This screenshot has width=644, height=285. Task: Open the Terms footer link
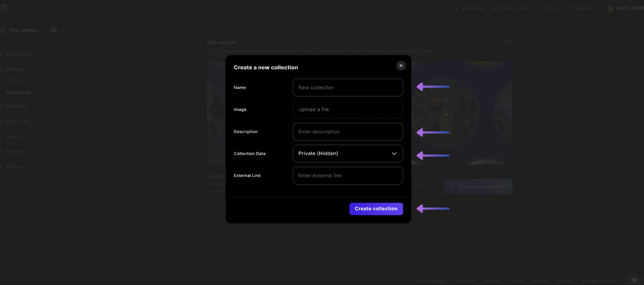(x=516, y=281)
